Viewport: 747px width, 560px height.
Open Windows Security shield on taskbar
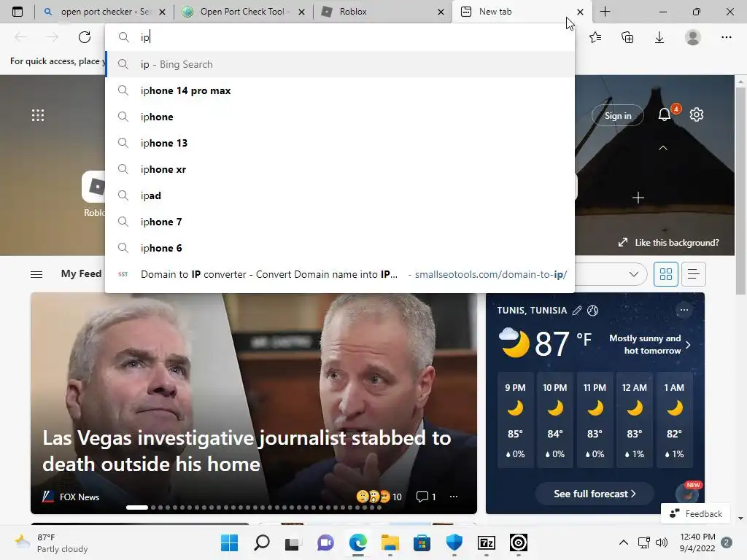454,542
